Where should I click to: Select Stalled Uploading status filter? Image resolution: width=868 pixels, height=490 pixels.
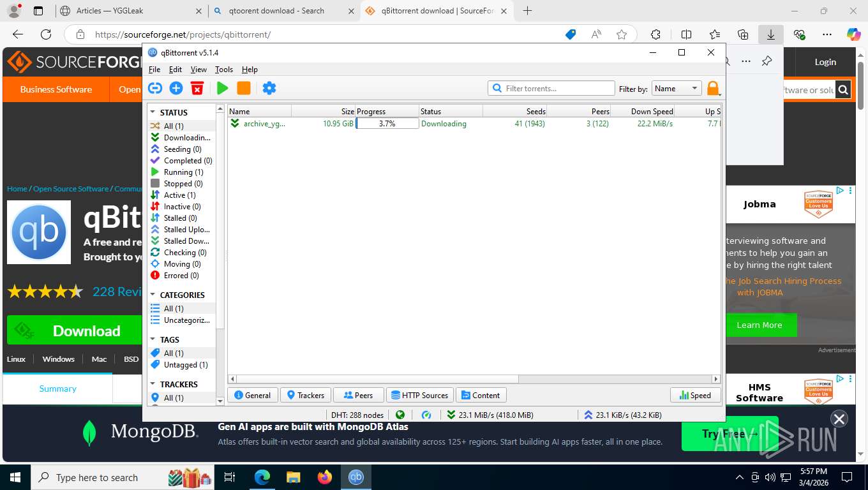click(181, 230)
